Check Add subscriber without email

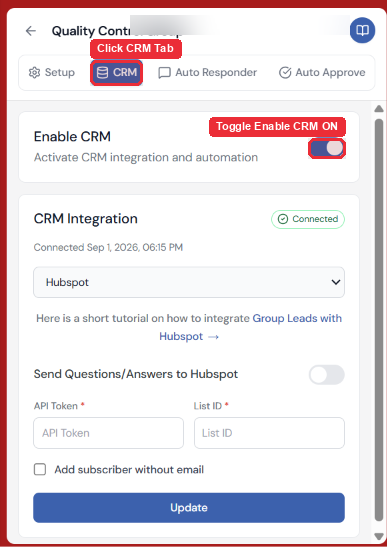(40, 470)
